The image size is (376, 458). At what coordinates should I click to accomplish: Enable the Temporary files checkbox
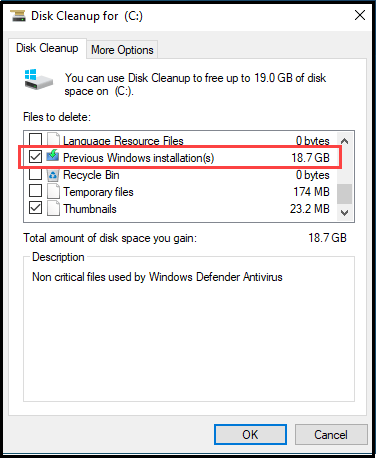click(35, 191)
